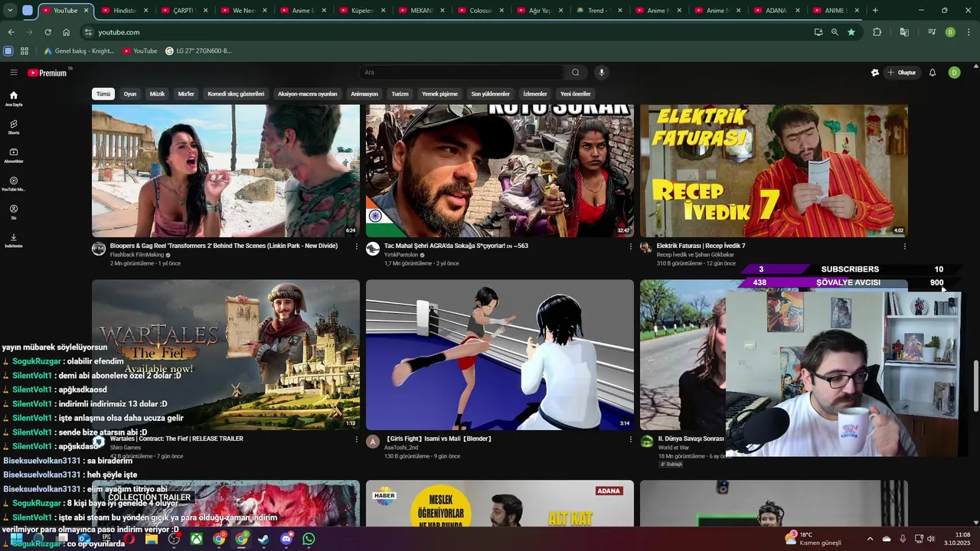Click the Oluştur create button
Viewport: 980px width, 551px height.
tap(902, 73)
